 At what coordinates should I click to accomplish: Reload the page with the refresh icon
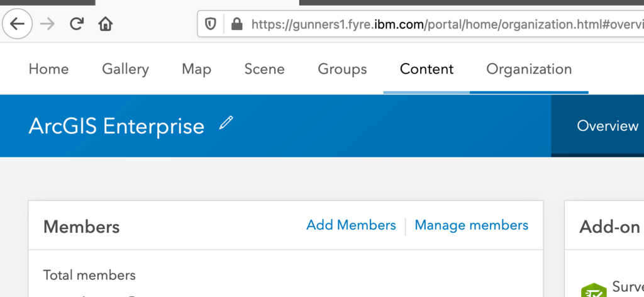click(x=76, y=25)
